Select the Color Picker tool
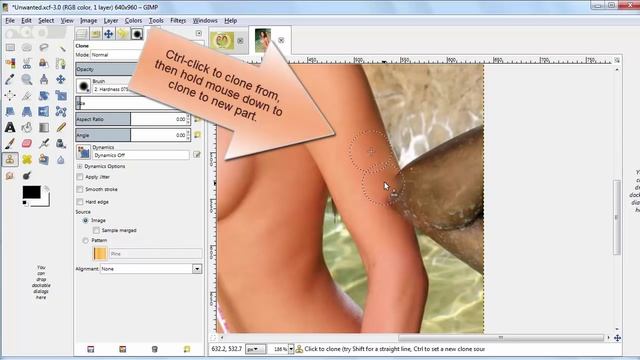 pos(10,80)
